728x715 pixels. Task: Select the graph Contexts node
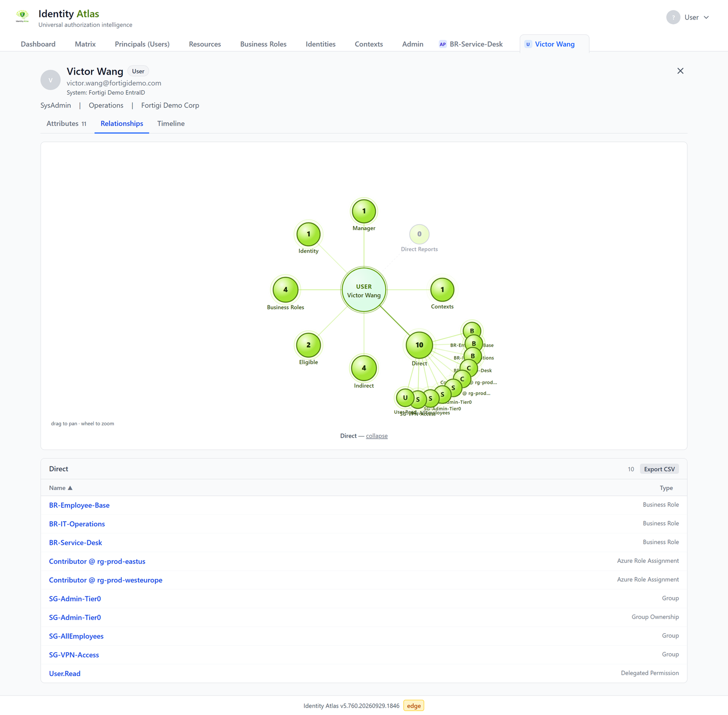pyautogui.click(x=442, y=289)
